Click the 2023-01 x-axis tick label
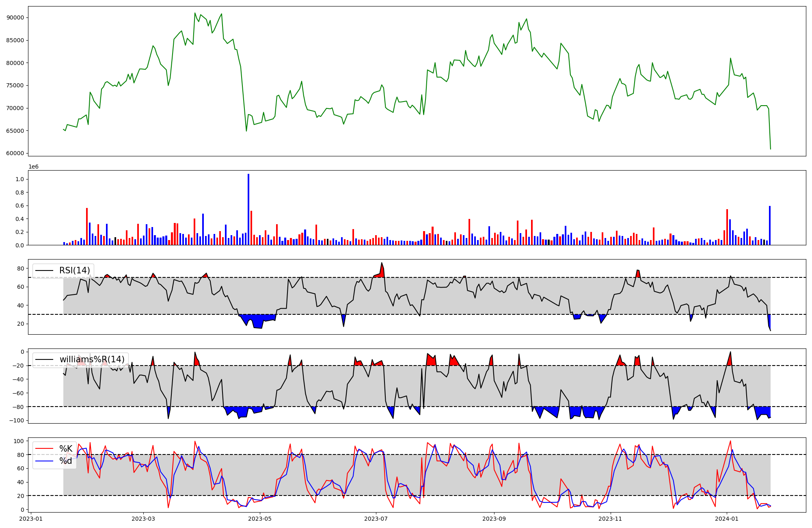The height and width of the screenshot is (528, 812). 31,519
